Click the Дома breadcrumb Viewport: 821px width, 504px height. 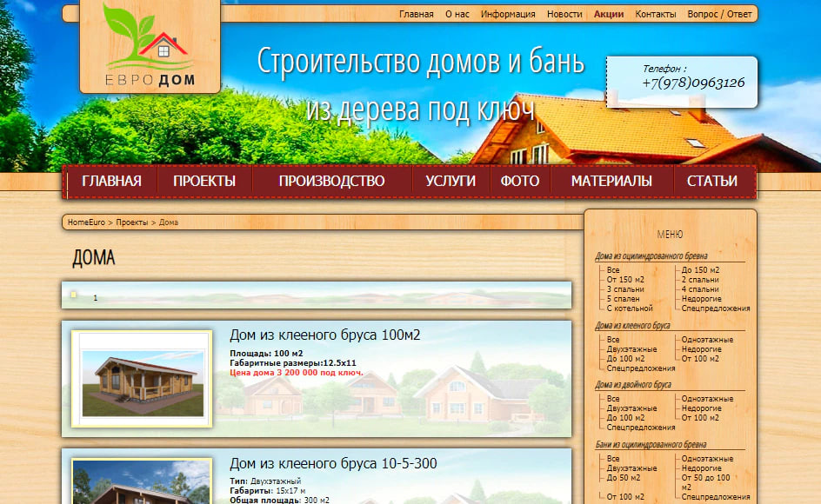point(169,222)
